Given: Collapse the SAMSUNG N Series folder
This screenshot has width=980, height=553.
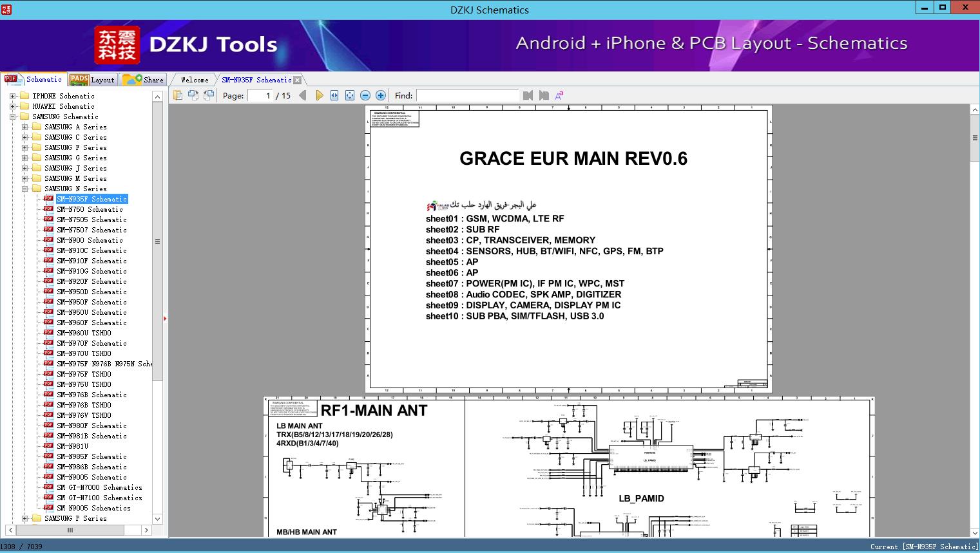Looking at the screenshot, I should coord(24,189).
